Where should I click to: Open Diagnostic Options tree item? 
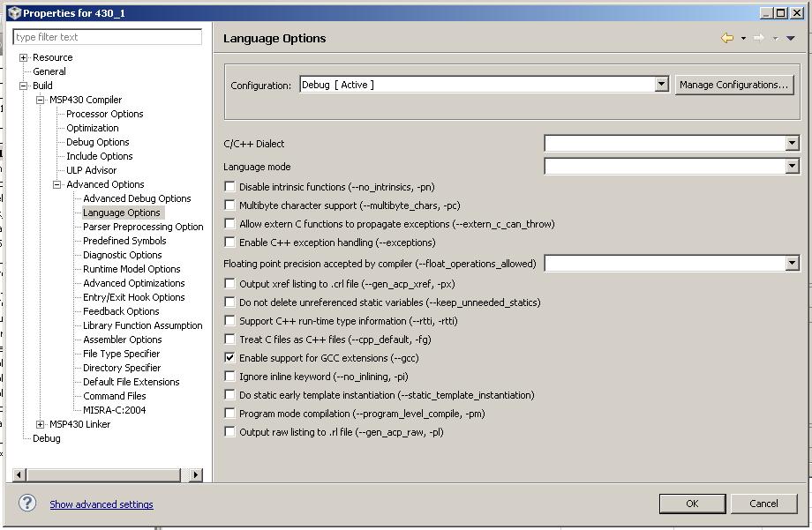point(122,255)
